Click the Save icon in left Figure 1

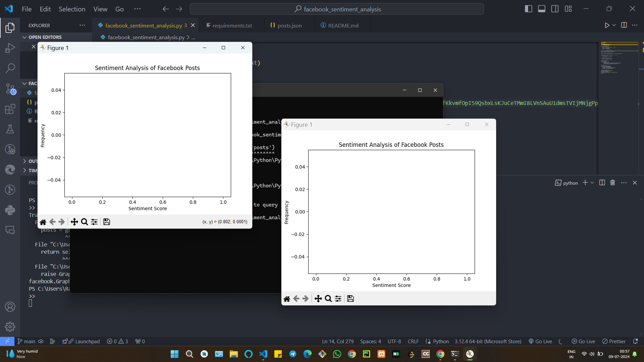[106, 222]
